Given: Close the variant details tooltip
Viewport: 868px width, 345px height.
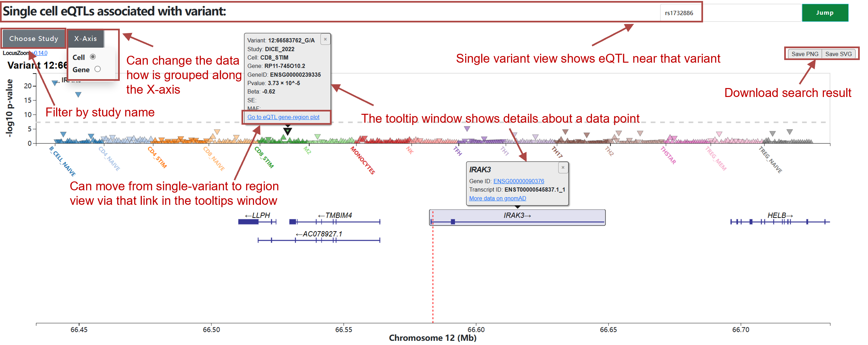Looking at the screenshot, I should tap(325, 40).
